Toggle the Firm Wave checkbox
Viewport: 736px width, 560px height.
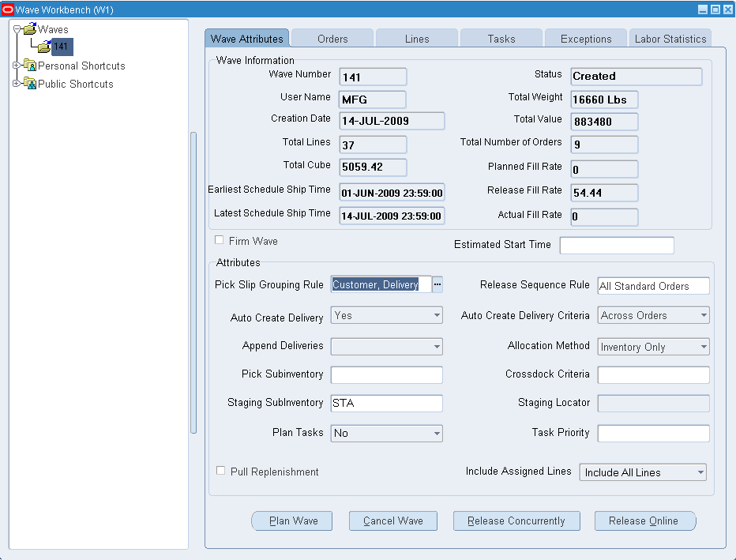click(220, 240)
